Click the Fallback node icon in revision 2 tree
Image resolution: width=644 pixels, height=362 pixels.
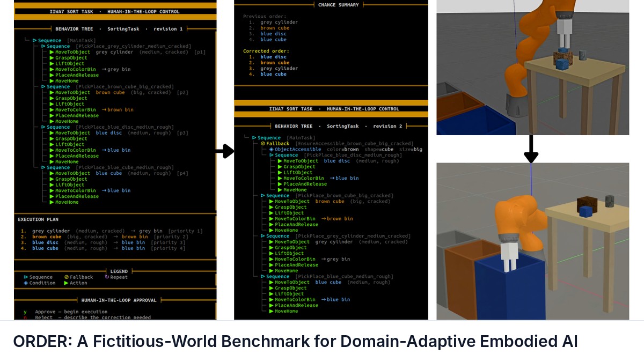pyautogui.click(x=262, y=144)
